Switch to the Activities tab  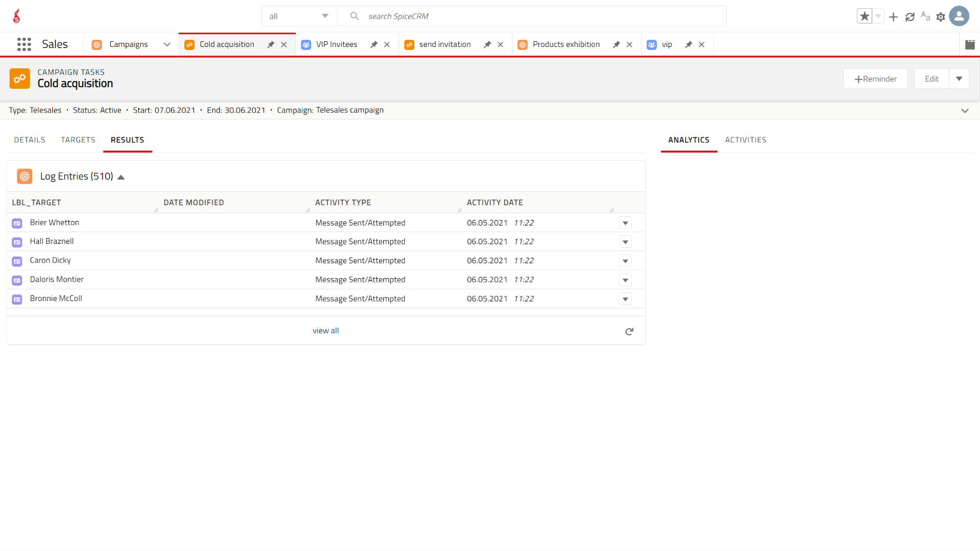pos(745,140)
